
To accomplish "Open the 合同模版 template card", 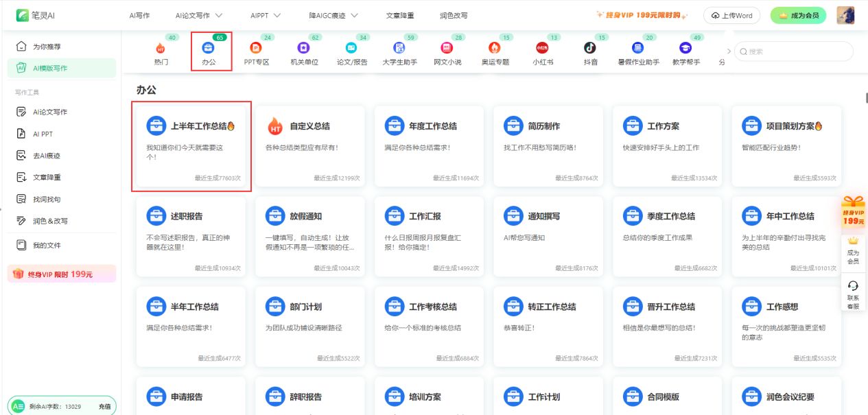I will (668, 396).
